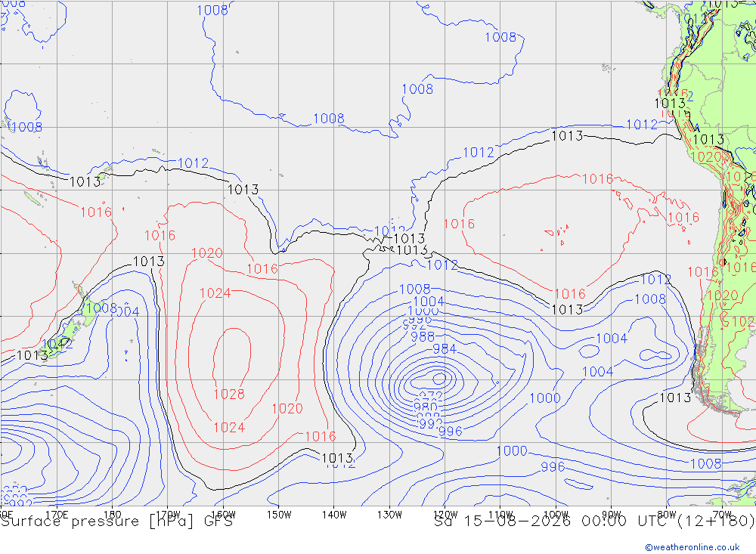Select the 160W longitude axis label
Image resolution: width=756 pixels, height=554 pixels.
coord(223,515)
